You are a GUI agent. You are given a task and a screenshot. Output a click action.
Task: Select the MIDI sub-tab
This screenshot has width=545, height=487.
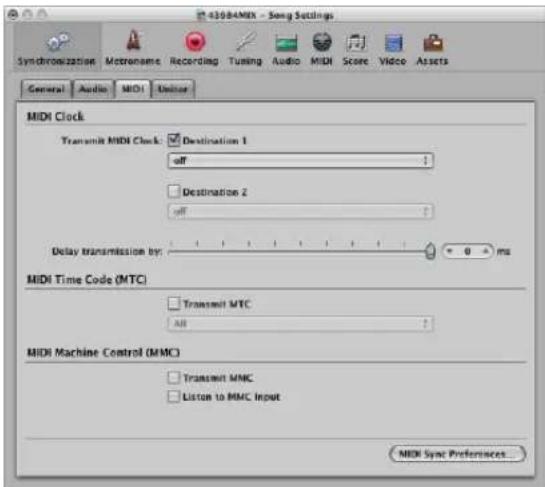133,89
